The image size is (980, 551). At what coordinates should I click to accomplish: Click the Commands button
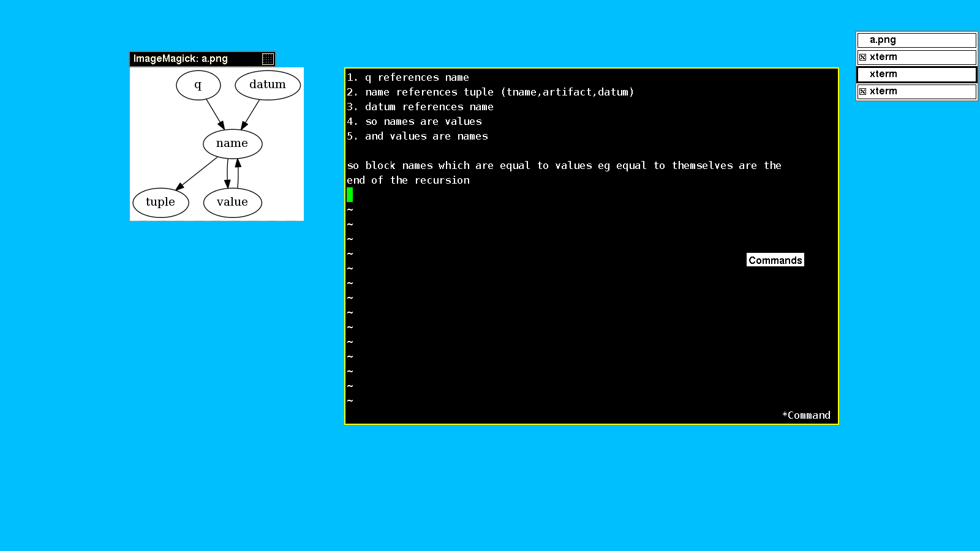[x=775, y=260]
